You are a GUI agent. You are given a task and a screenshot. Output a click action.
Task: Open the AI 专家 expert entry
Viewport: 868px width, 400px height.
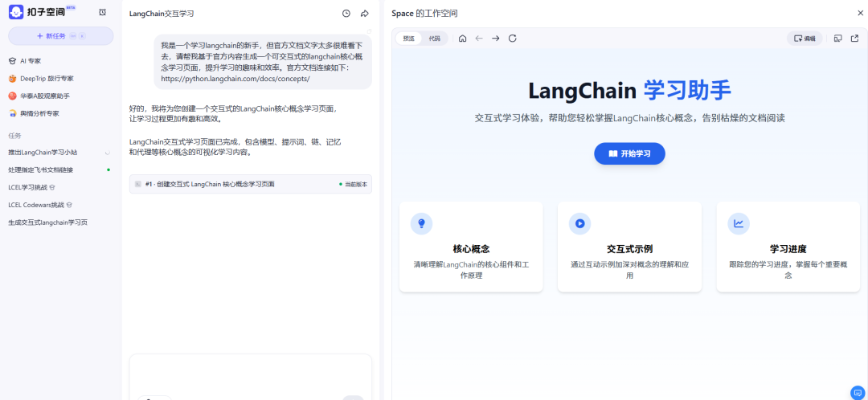tap(61, 61)
